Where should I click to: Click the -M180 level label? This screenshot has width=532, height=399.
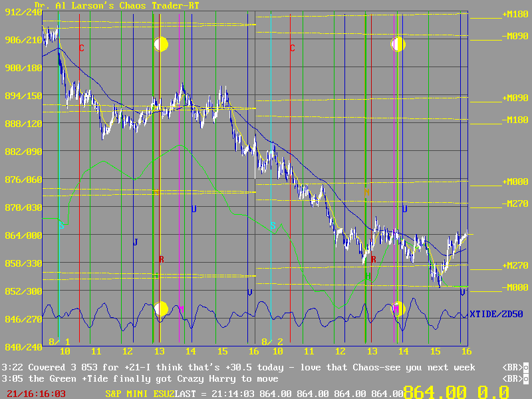point(515,120)
